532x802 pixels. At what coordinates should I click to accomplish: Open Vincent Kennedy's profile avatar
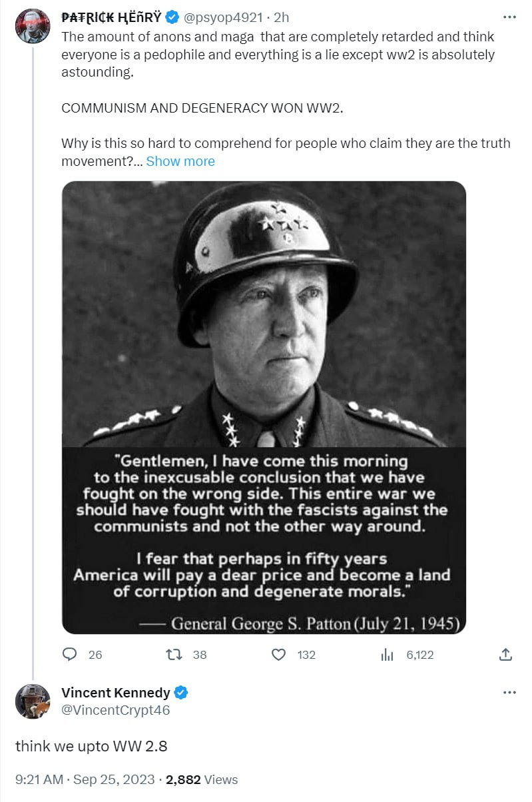(33, 701)
